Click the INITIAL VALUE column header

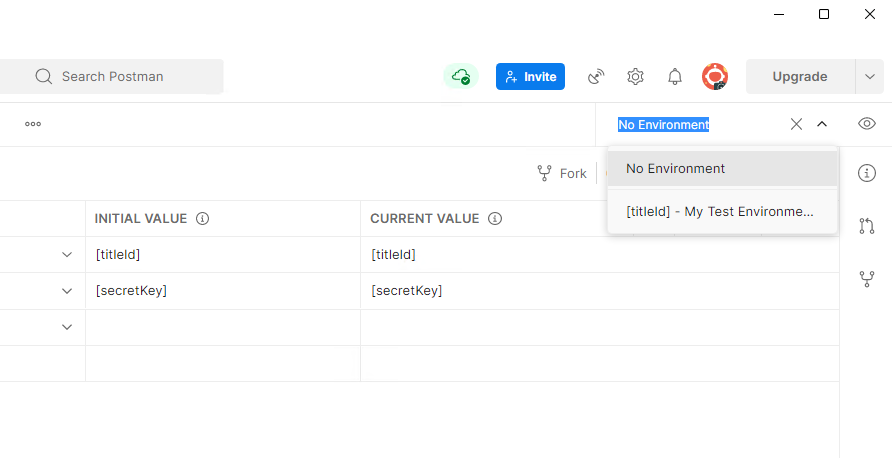(x=141, y=218)
